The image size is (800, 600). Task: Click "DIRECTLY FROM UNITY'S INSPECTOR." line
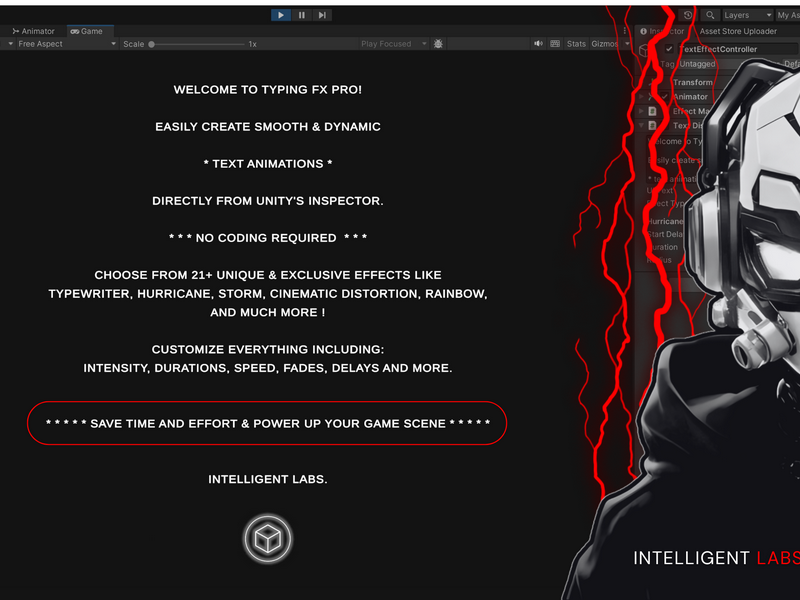[267, 201]
